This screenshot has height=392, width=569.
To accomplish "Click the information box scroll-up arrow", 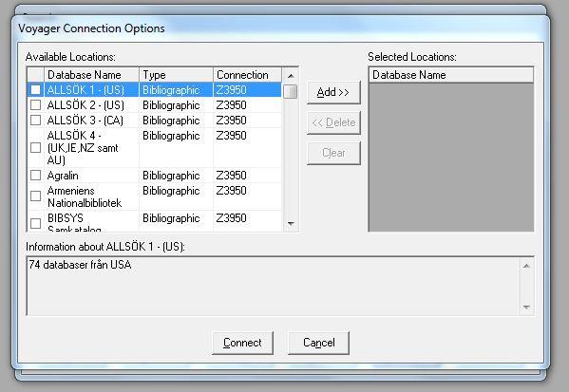I will pos(526,266).
